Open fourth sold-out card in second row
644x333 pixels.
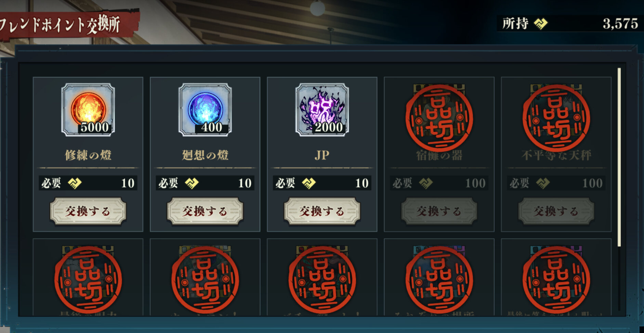[x=439, y=277]
